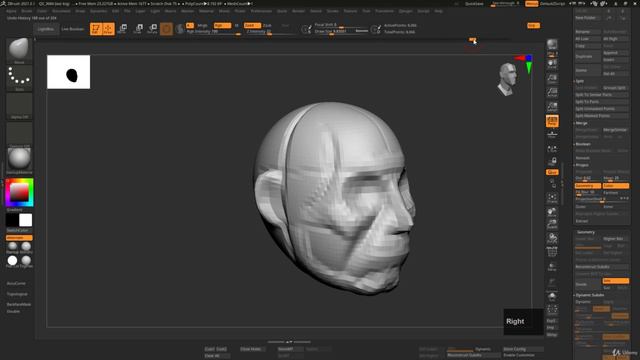Select the Scale transform mode
The image size is (640, 360).
(138, 29)
